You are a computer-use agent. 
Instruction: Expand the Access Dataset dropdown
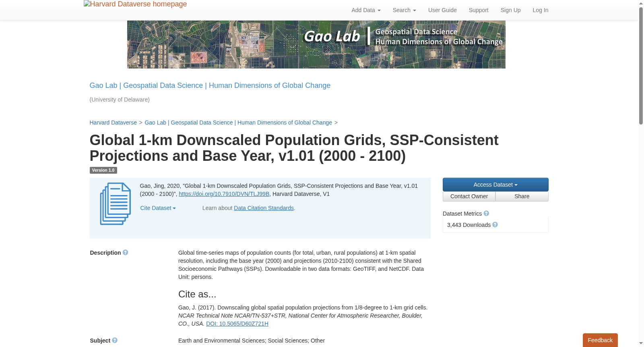pos(495,185)
